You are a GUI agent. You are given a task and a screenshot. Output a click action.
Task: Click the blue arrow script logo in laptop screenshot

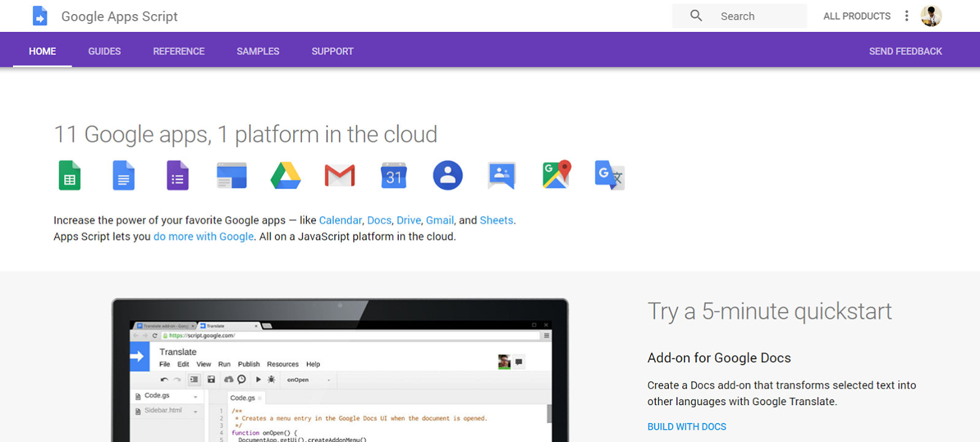[139, 356]
